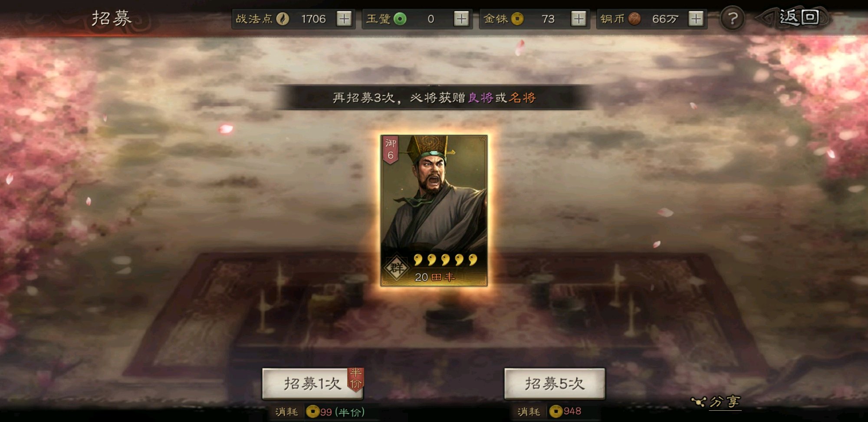Click the gold 金铢 coin icon
The width and height of the screenshot is (868, 422).
[x=517, y=19]
